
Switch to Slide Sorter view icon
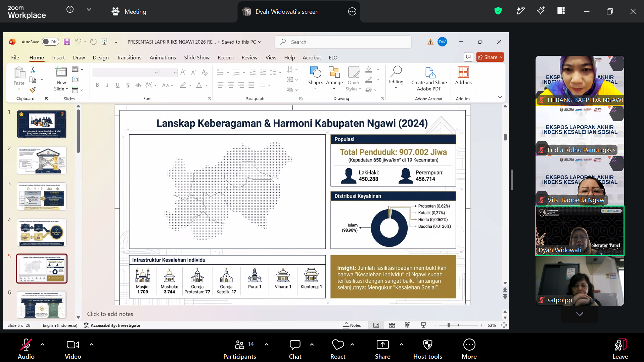[392, 325]
